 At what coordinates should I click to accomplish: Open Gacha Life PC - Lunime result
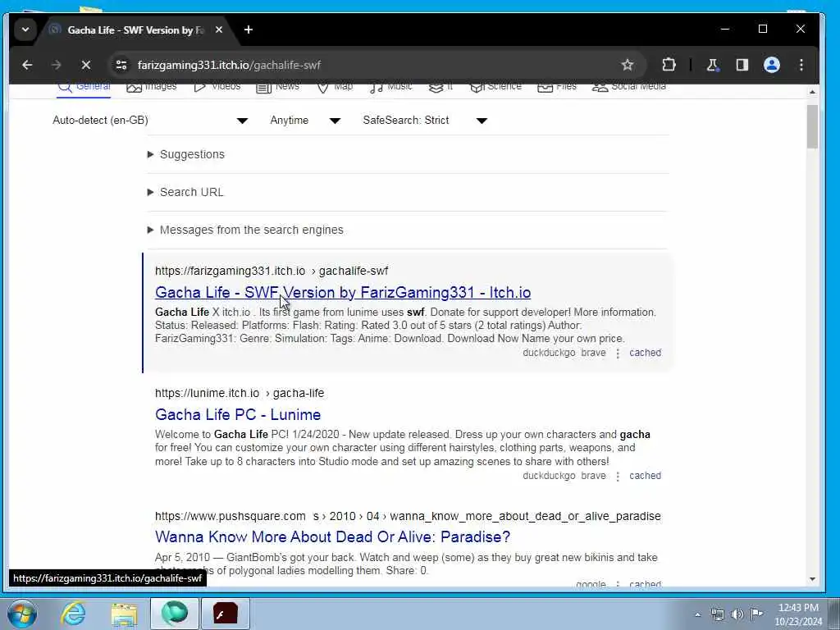click(x=238, y=414)
